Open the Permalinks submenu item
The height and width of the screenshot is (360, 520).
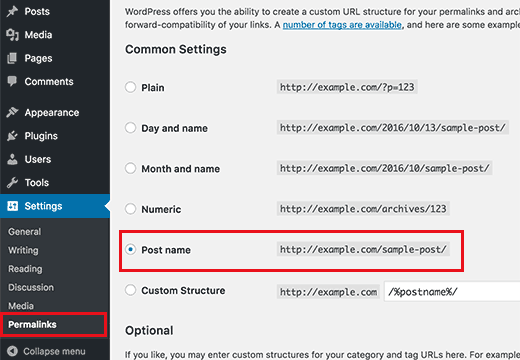32,324
